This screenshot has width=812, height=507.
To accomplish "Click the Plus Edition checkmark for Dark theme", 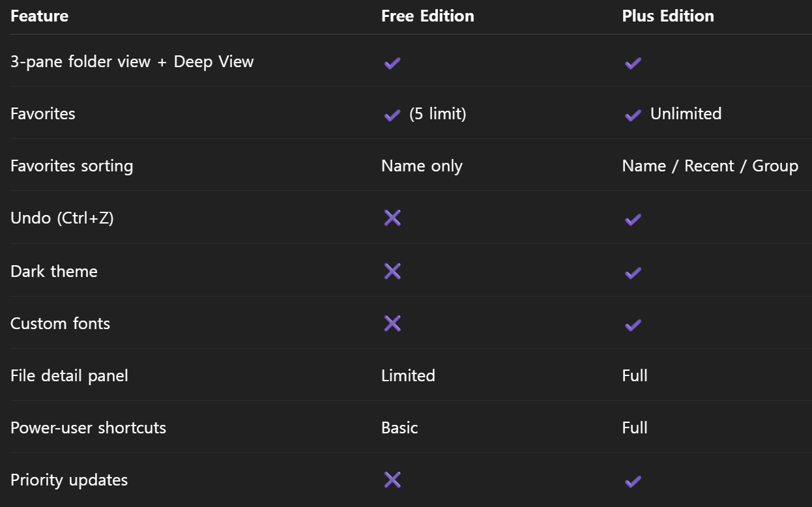I will (x=633, y=272).
